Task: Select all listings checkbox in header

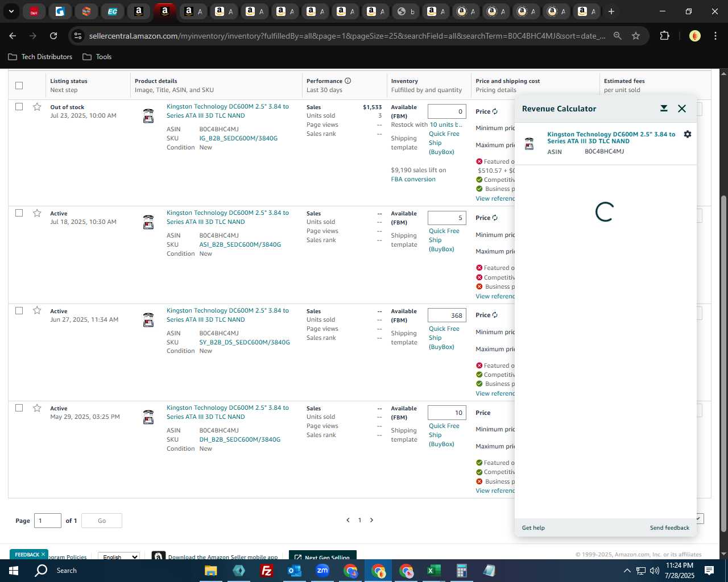Action: click(19, 85)
